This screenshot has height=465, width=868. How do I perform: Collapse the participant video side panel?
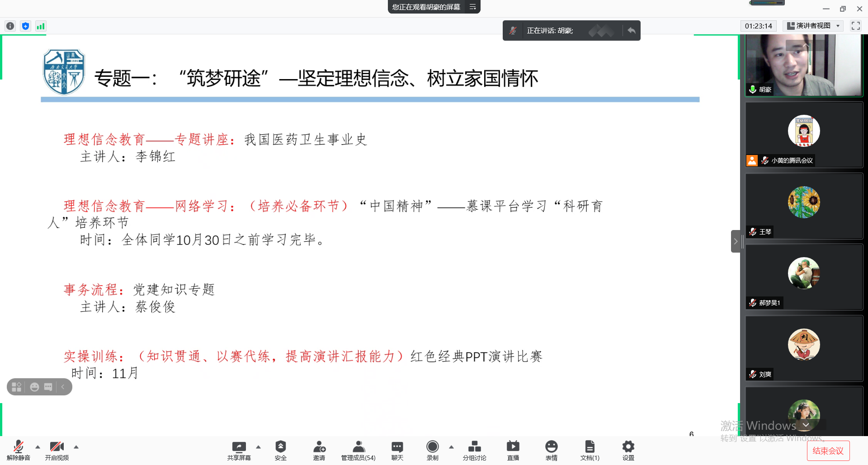[x=736, y=241]
